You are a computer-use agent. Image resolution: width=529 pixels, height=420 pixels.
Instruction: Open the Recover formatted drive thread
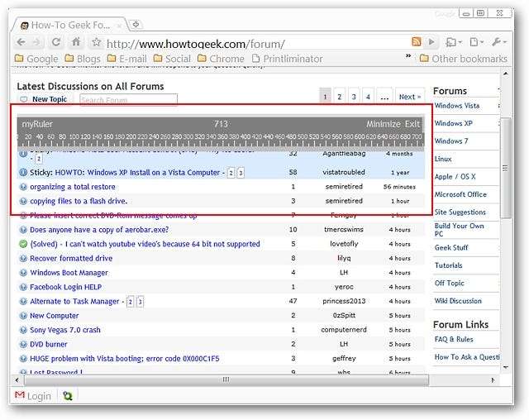click(x=72, y=258)
